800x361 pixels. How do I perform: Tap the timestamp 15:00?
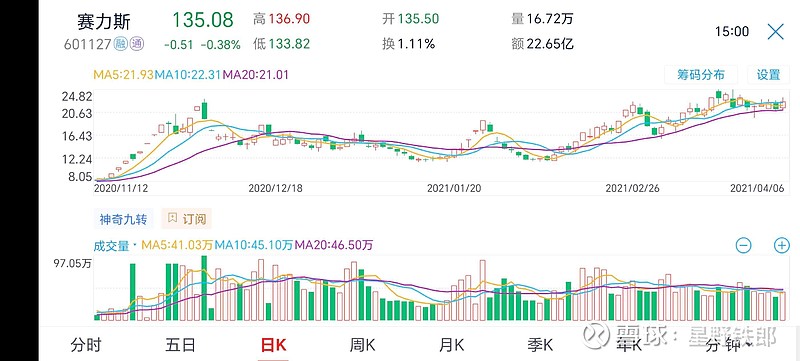click(732, 32)
